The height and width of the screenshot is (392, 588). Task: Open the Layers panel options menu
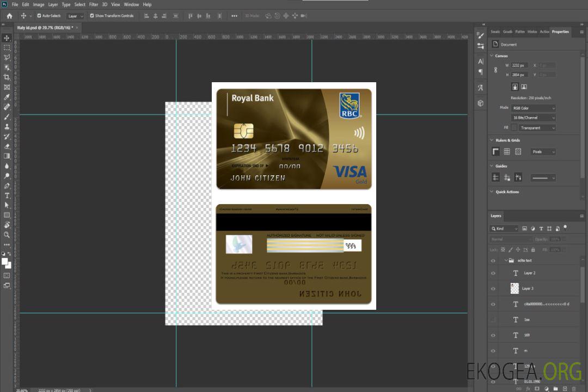581,216
